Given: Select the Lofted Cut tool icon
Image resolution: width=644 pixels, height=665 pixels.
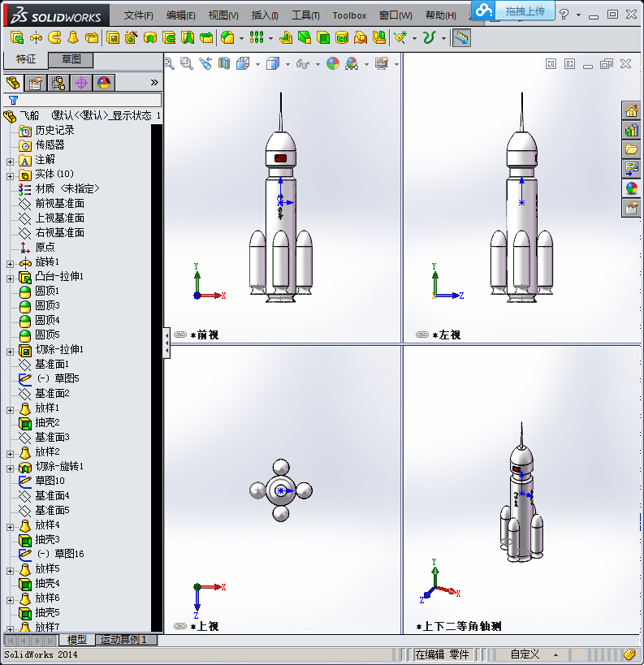Looking at the screenshot, I should point(188,37).
